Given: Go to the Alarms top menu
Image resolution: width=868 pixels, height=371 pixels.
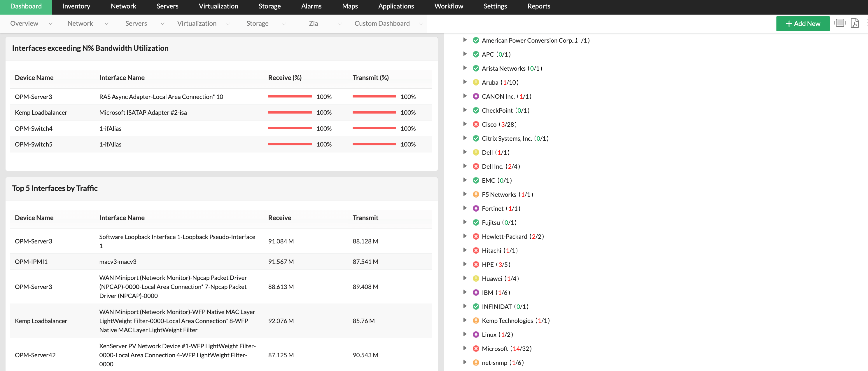Looking at the screenshot, I should point(311,6).
